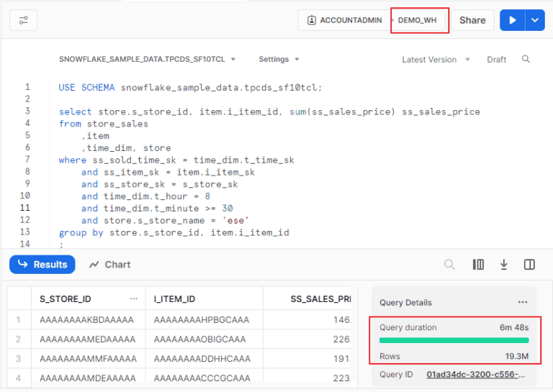Select cell AAAAAAAAMEDAAAAA
This screenshot has height=392, width=553.
pos(87,339)
